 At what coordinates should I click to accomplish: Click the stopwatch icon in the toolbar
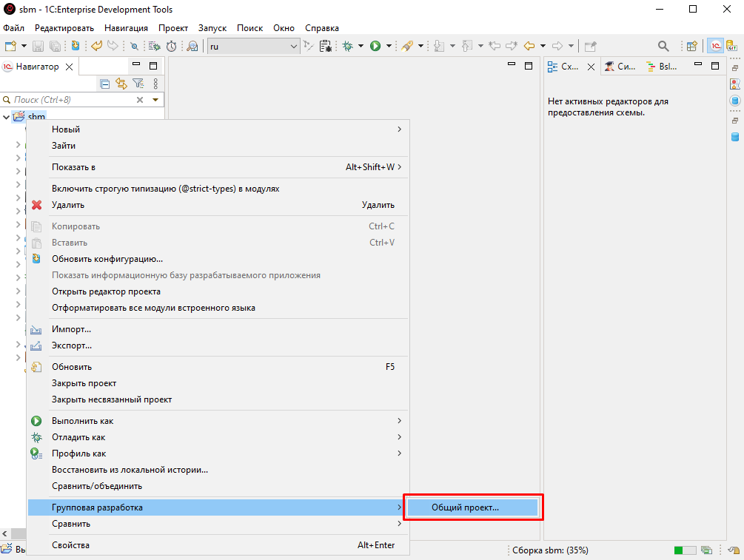click(x=172, y=46)
